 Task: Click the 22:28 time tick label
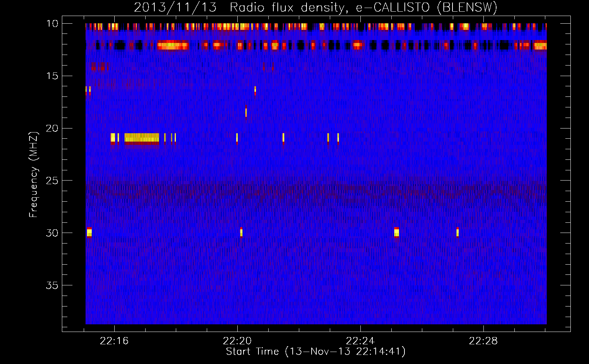click(x=483, y=341)
